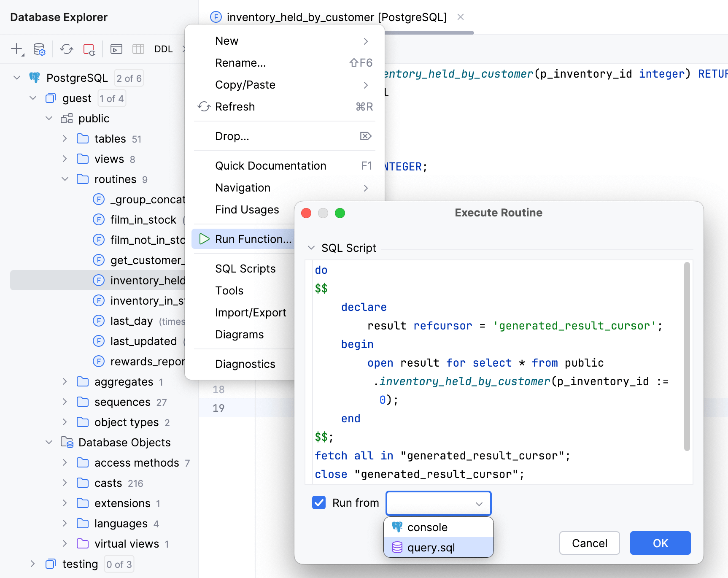Pick query.sql from the dropdown list

tap(431, 548)
